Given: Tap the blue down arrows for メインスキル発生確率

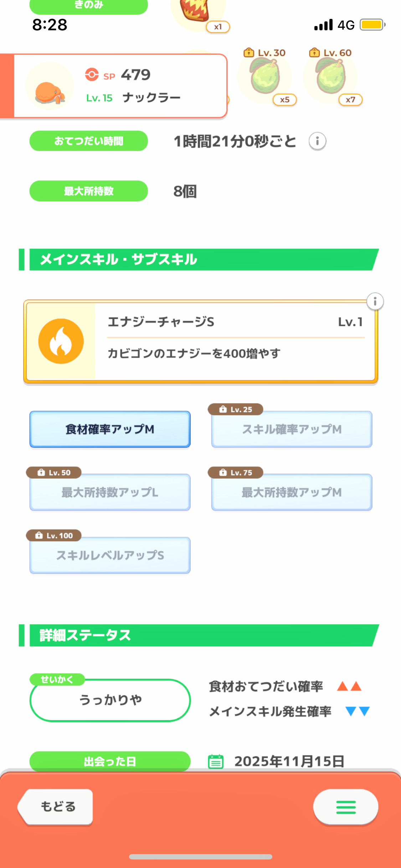Looking at the screenshot, I should [358, 711].
